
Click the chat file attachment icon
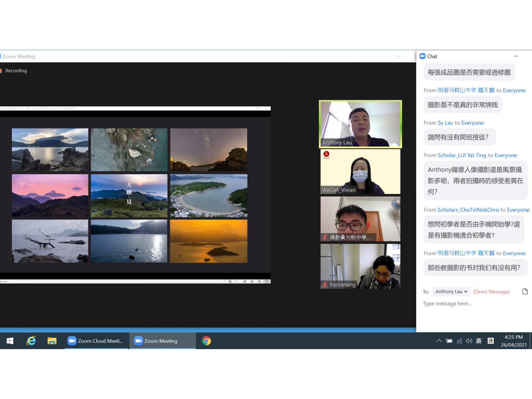click(525, 292)
